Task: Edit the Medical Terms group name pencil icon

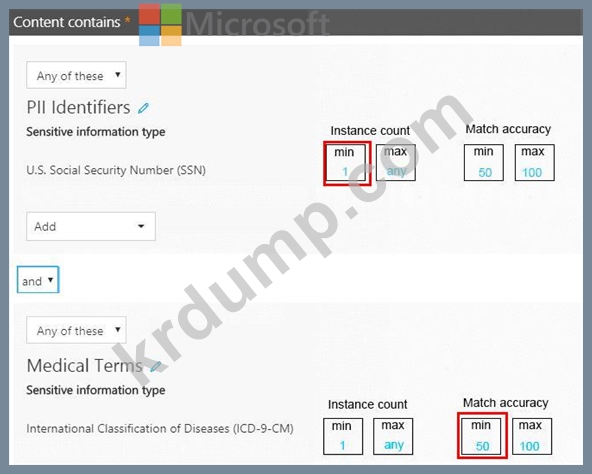Action: (156, 366)
